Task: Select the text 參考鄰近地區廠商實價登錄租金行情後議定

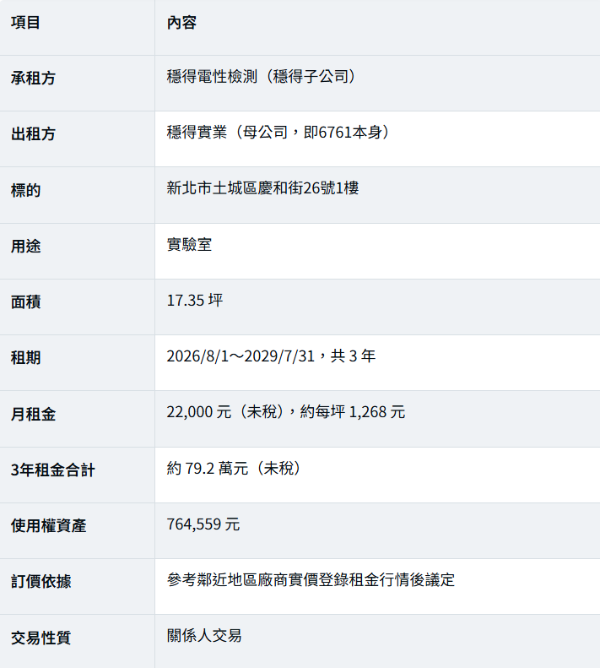Action: [x=311, y=580]
